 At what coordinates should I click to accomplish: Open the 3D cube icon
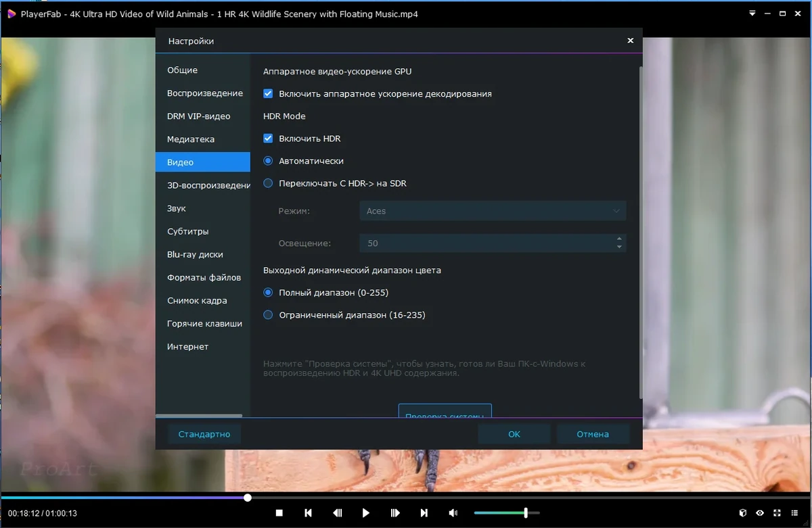[742, 513]
